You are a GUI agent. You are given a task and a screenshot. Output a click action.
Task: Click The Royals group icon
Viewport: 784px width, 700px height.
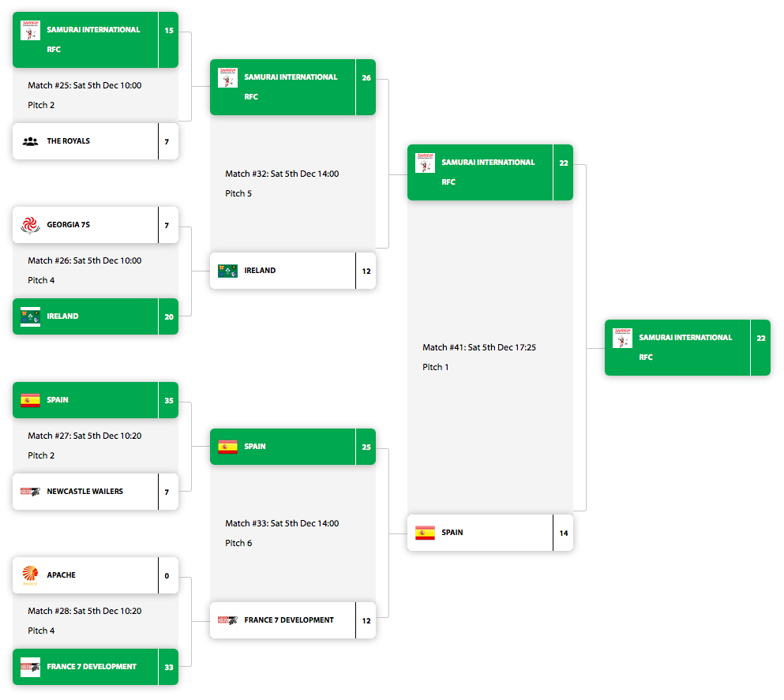[30, 142]
